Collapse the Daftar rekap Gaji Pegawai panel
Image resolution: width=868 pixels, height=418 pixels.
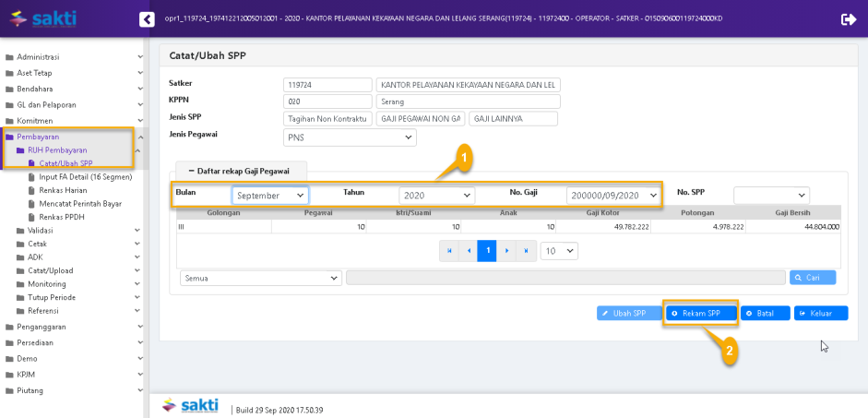pyautogui.click(x=240, y=171)
